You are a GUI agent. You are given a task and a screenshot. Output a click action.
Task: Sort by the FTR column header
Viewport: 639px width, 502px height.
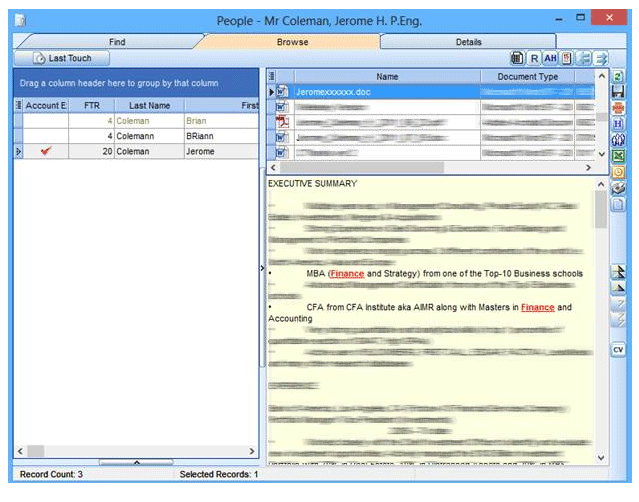pos(92,106)
